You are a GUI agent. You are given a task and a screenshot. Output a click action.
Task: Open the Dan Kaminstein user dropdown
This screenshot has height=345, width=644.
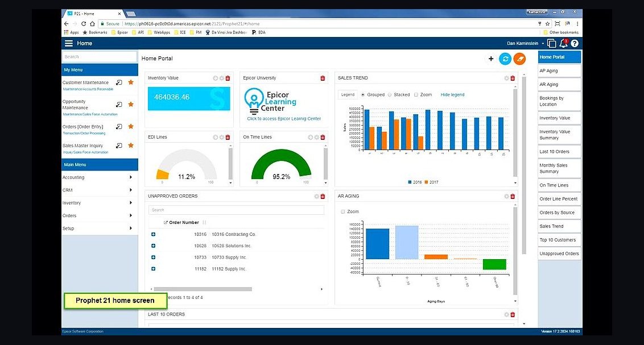525,43
